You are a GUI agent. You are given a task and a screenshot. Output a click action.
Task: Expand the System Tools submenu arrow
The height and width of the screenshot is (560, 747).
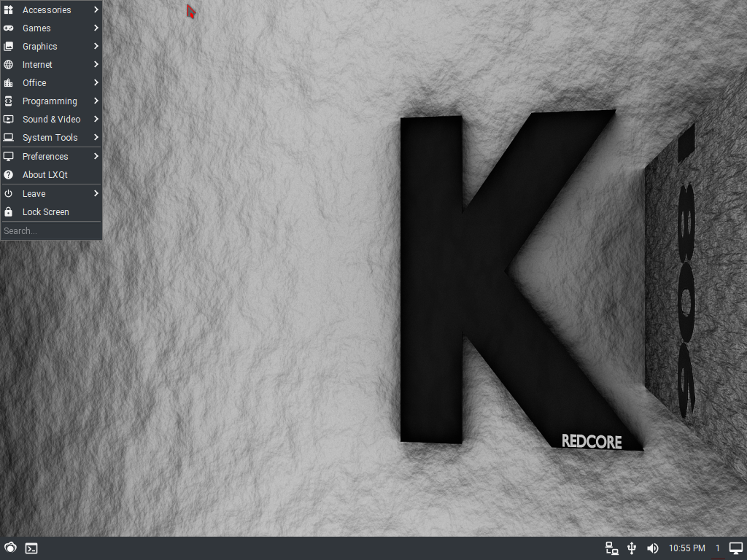coord(96,137)
